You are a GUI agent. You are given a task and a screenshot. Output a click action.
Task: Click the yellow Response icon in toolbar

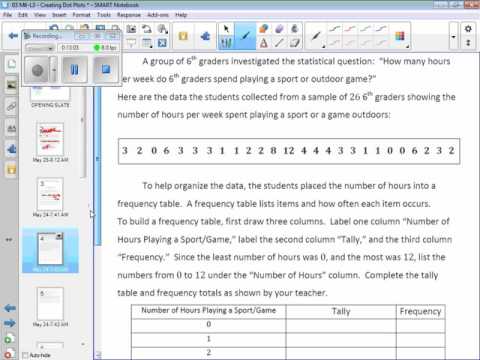[x=183, y=36]
